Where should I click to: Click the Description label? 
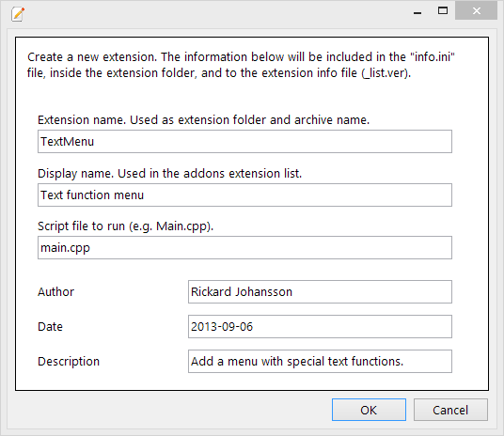click(x=69, y=362)
